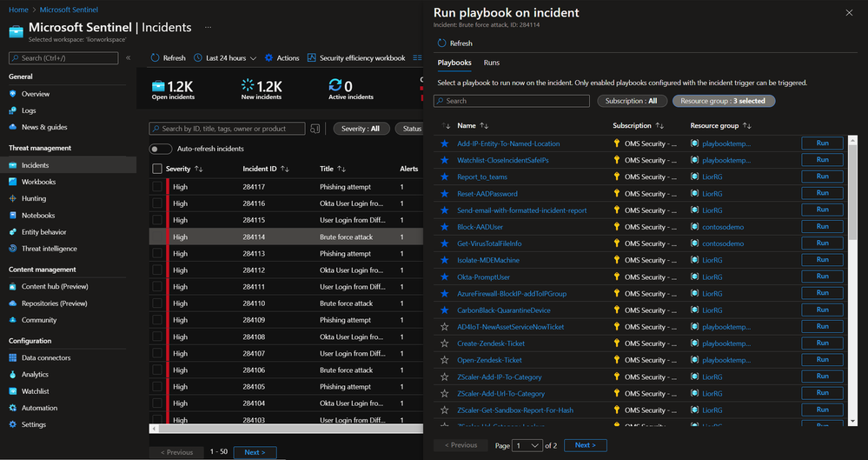
Task: Unstar the Reset-AADPassword playbook
Action: [444, 193]
